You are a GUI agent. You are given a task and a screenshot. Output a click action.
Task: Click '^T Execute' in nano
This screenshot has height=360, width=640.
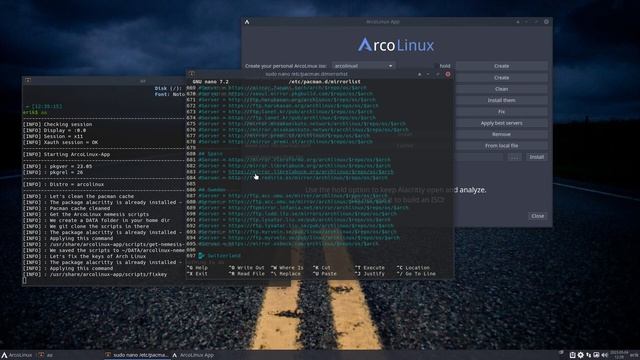370,268
